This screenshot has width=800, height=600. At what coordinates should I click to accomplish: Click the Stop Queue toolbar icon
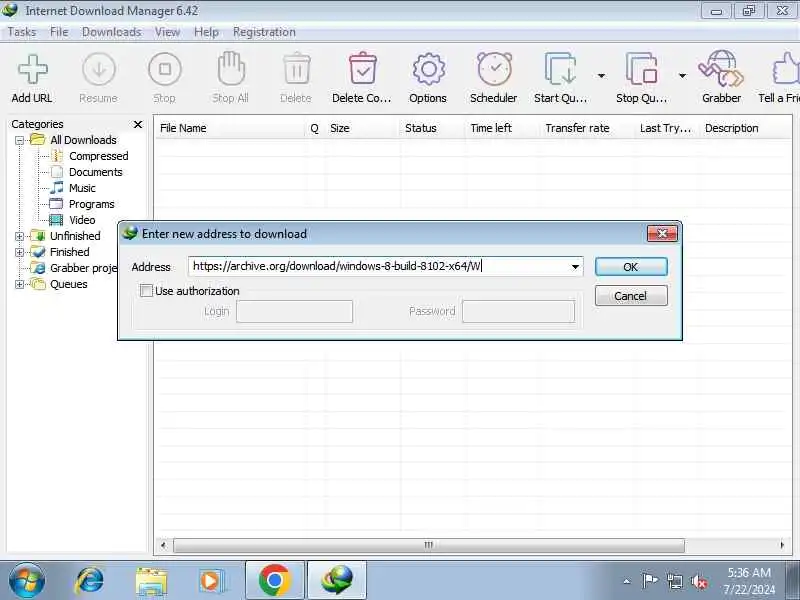point(641,68)
